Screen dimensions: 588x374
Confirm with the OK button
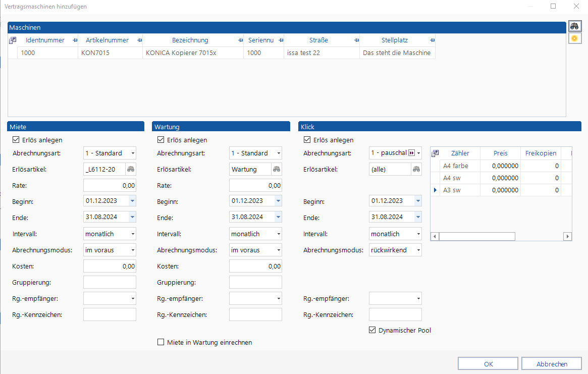click(x=488, y=364)
